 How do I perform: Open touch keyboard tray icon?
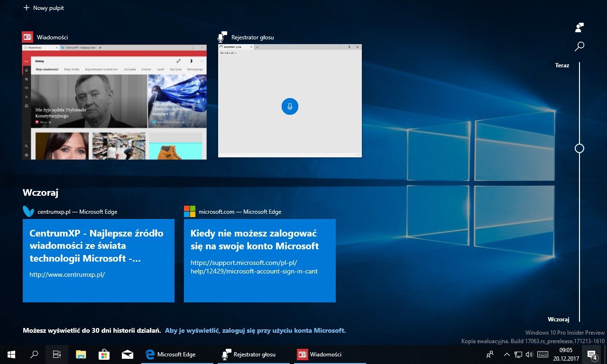tap(543, 355)
